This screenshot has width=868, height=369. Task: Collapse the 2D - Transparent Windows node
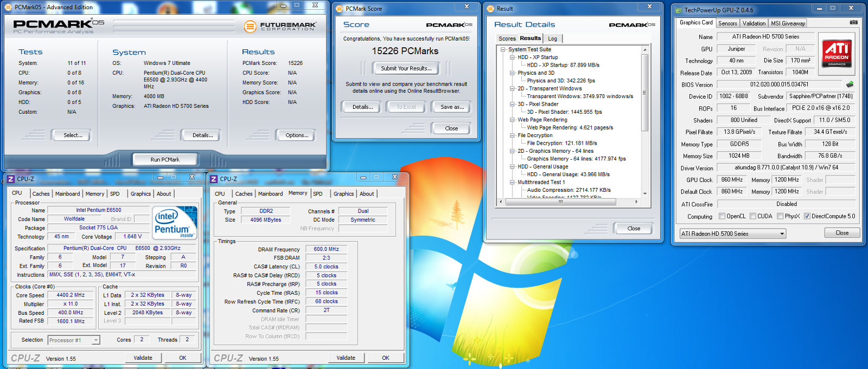point(512,88)
